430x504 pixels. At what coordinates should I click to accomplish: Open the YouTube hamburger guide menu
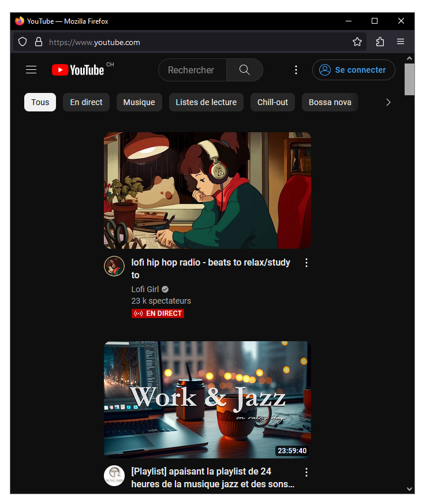[31, 70]
